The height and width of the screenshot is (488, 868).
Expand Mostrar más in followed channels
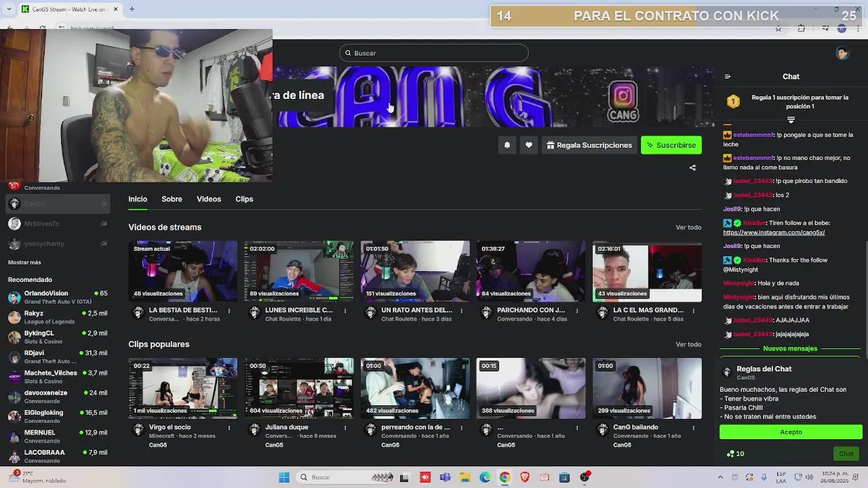coord(24,262)
